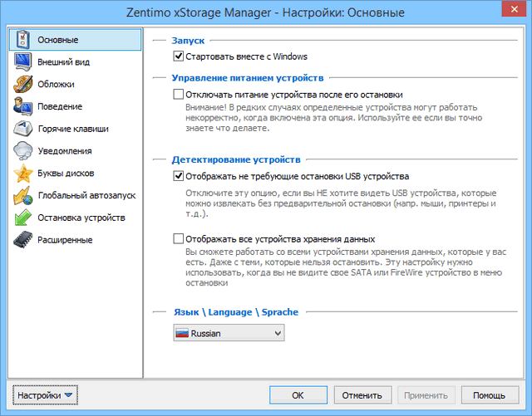Click the Поведение icon

[x=22, y=106]
